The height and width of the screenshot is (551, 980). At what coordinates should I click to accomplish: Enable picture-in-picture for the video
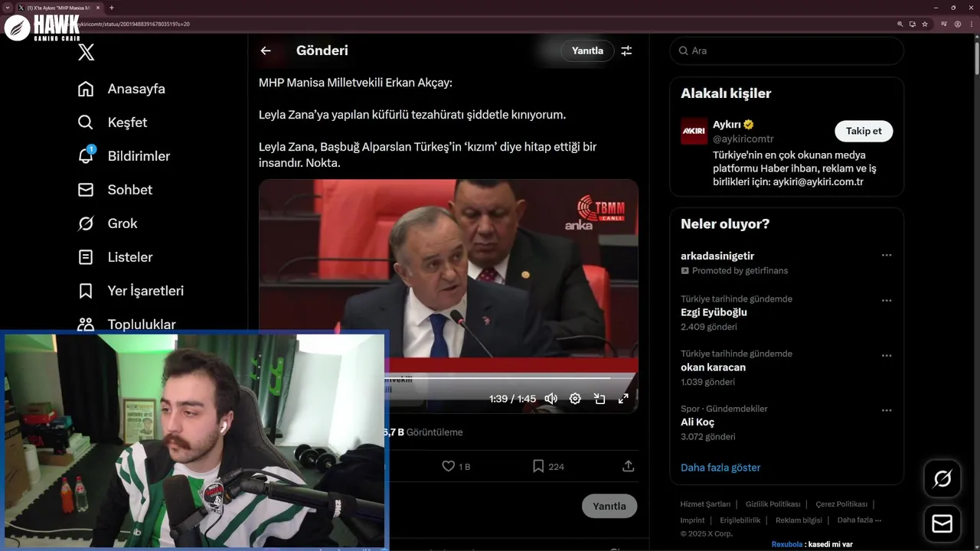(599, 399)
